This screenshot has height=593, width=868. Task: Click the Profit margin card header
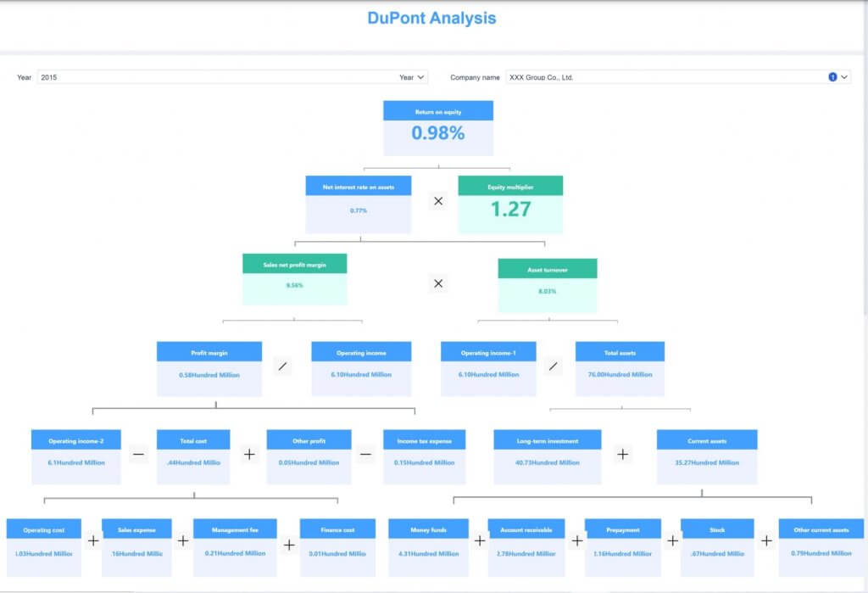coord(209,352)
